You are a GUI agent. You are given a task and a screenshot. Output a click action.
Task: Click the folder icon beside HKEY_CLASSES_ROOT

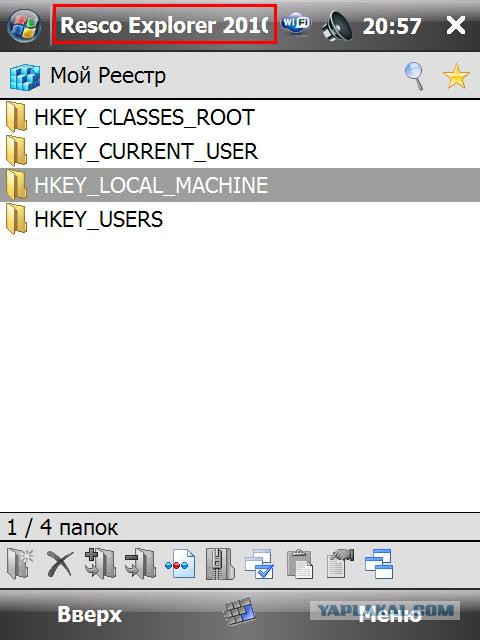16,117
